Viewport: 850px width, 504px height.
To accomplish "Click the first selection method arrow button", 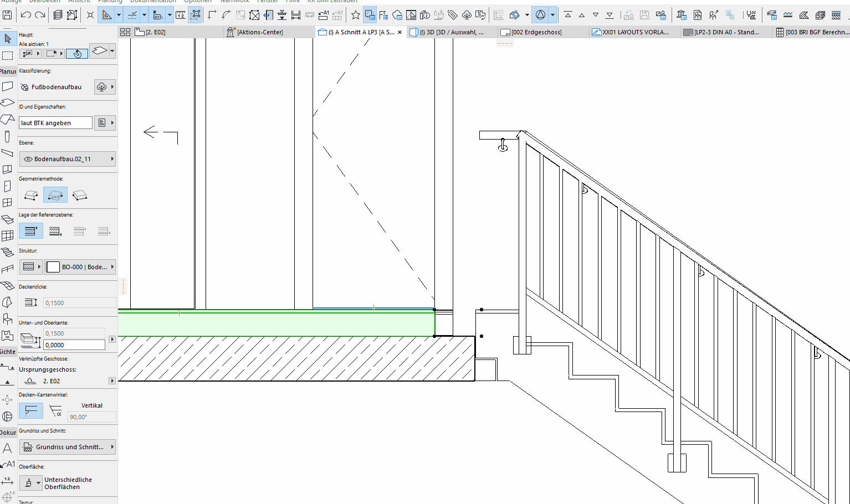I will [30, 54].
